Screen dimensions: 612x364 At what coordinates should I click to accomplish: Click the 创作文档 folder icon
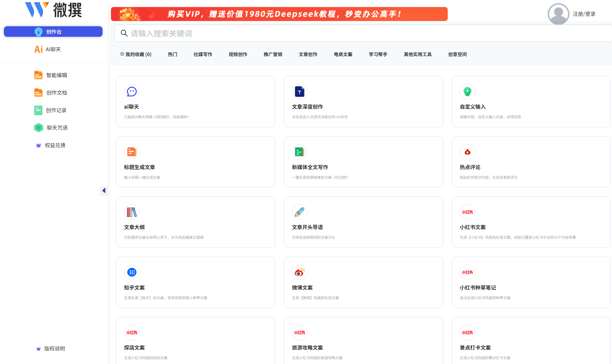(x=39, y=93)
